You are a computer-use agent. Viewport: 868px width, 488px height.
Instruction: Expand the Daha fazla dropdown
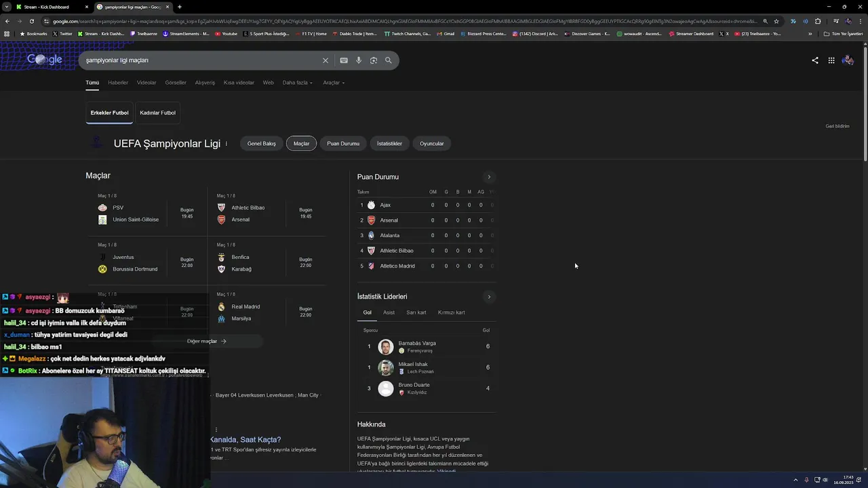click(x=298, y=83)
